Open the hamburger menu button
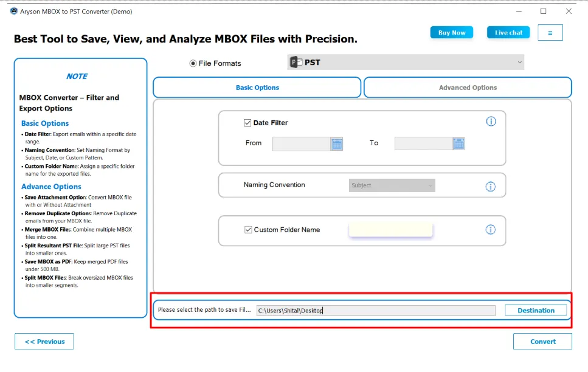Viewport: 588px width, 372px height. click(x=550, y=33)
